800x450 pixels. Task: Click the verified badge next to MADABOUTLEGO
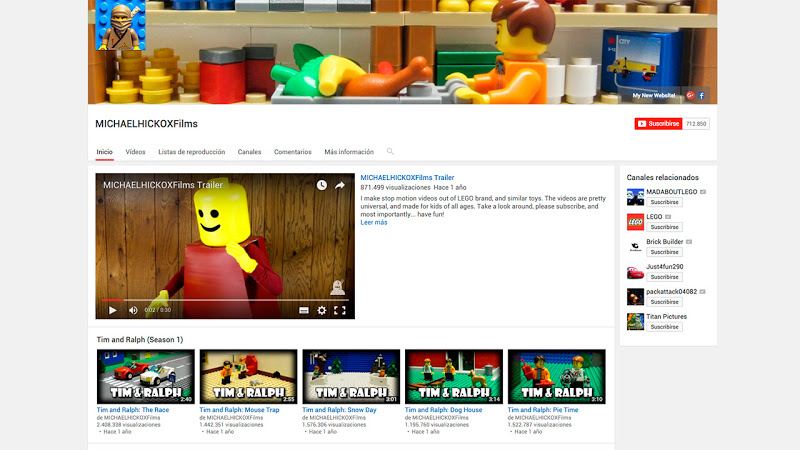[x=703, y=192]
